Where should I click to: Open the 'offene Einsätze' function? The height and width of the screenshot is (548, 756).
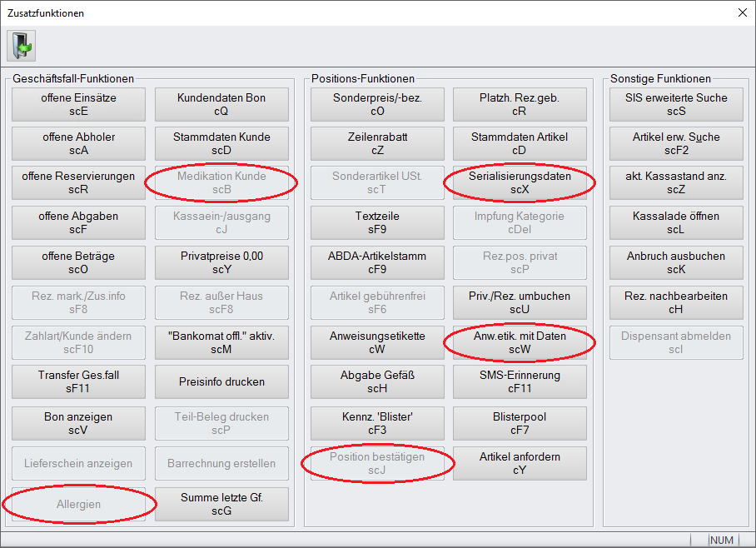[x=79, y=104]
